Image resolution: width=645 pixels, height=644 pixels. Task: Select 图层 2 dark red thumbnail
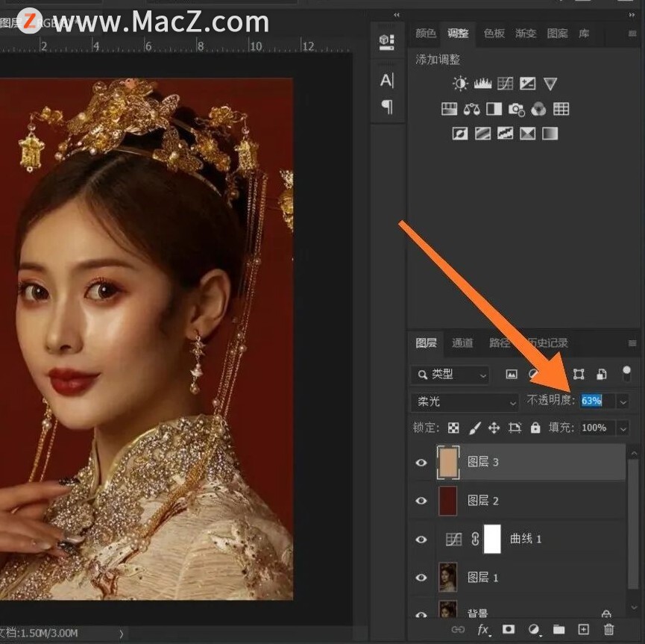tap(448, 501)
